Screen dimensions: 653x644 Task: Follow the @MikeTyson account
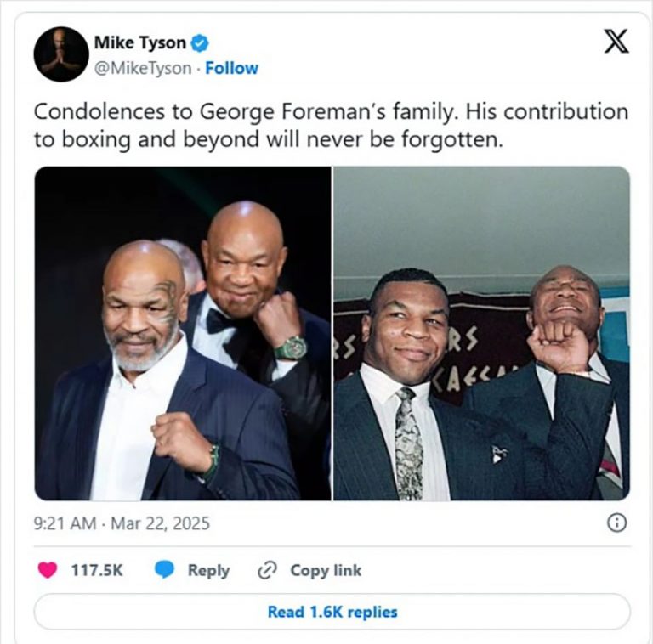coord(232,69)
